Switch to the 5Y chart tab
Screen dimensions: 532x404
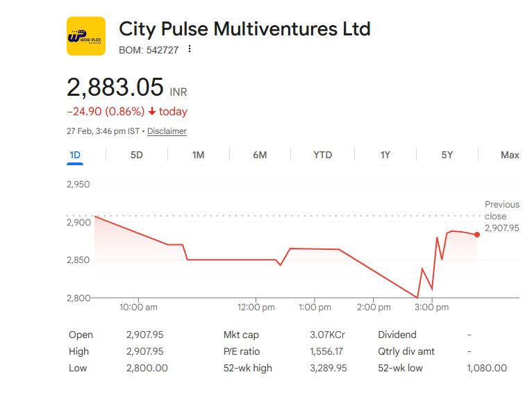447,155
